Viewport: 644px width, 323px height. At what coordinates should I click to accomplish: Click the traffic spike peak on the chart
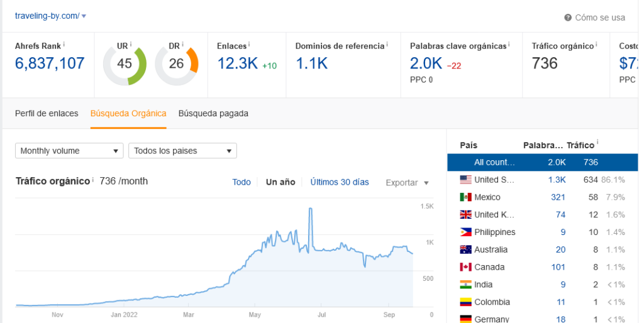click(311, 209)
